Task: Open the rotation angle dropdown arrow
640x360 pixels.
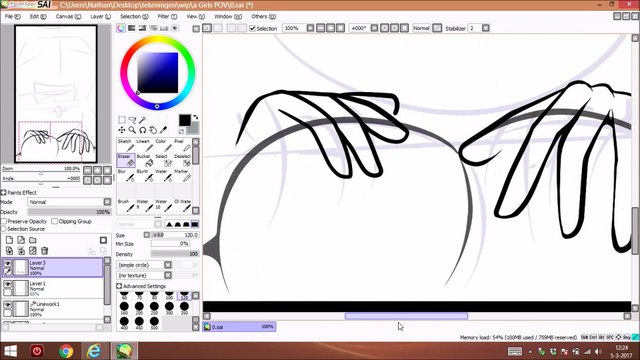Action: click(x=374, y=28)
